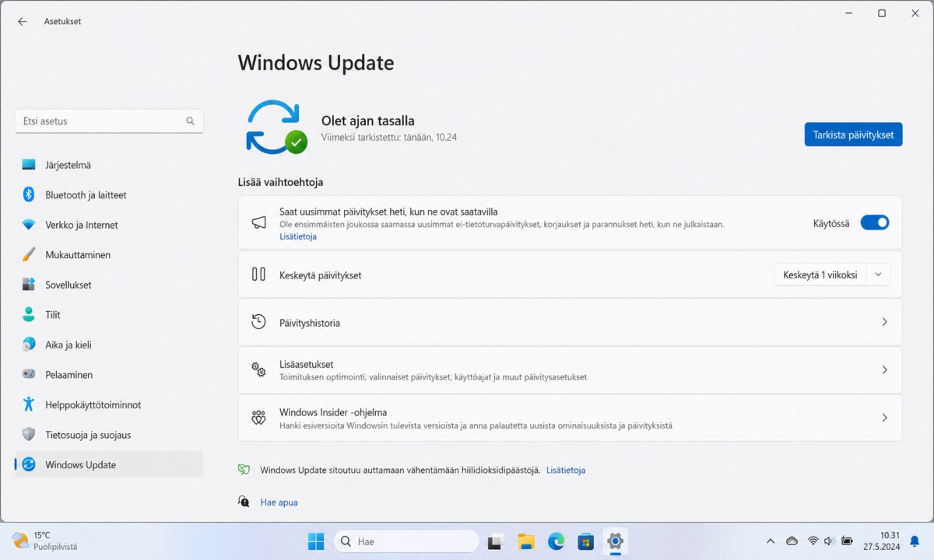Click the Sovellukset apps icon
This screenshot has height=560, width=934.
[x=29, y=285]
